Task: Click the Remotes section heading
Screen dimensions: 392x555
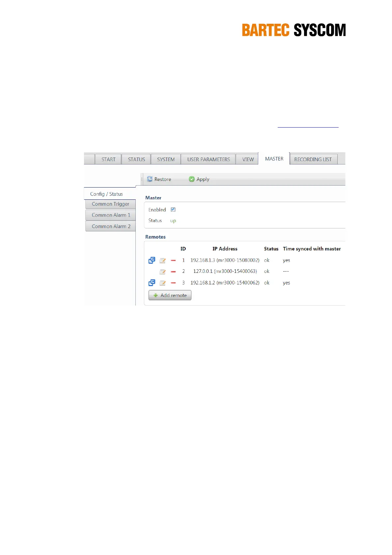Action: pyautogui.click(x=155, y=237)
